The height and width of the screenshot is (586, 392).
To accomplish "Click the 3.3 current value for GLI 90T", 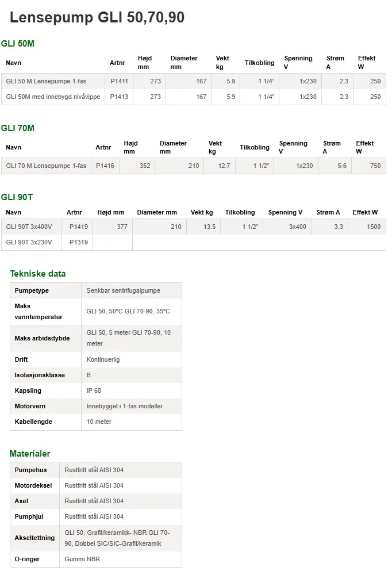I will 339,227.
